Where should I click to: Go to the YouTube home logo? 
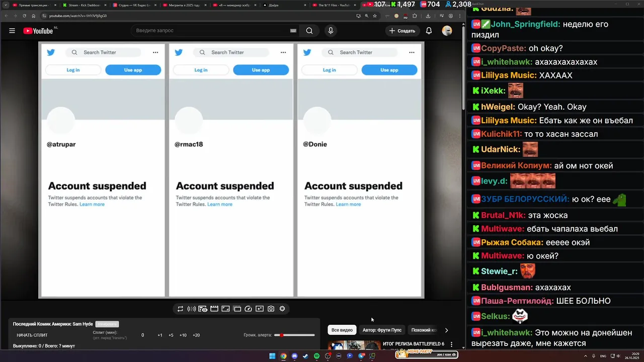pyautogui.click(x=38, y=31)
